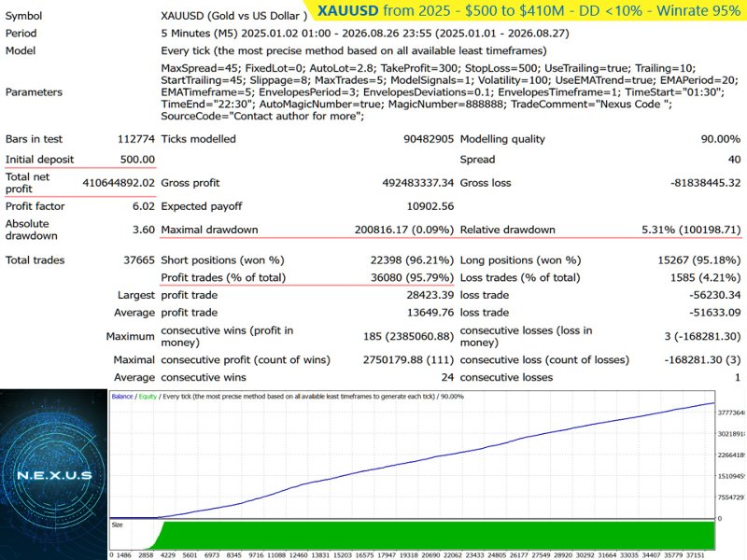Click the Loss trades value 1585 (4.21%)

click(x=705, y=277)
